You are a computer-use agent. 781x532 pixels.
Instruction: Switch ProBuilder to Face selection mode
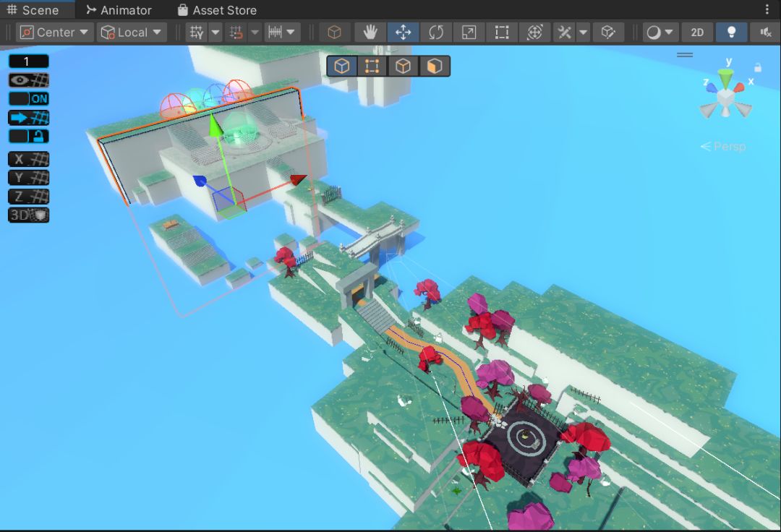coord(434,66)
